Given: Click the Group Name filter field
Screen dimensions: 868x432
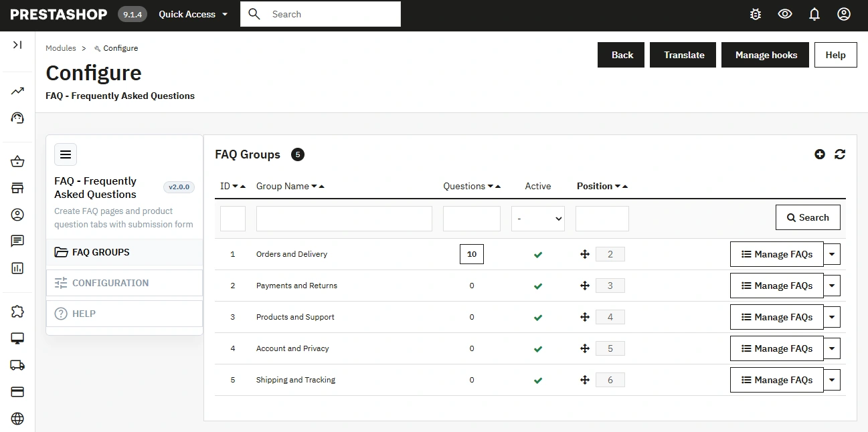Looking at the screenshot, I should tap(344, 219).
